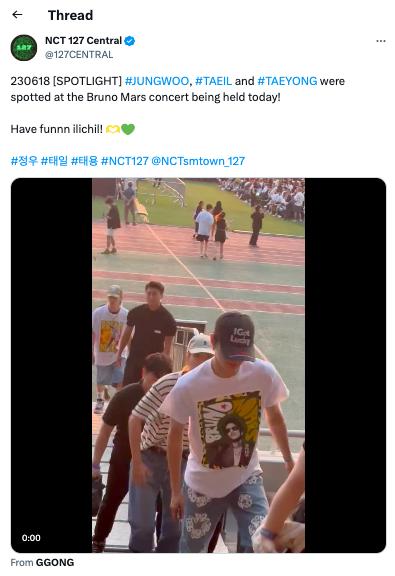The image size is (395, 576).
Task: Open the GGONG video source link
Action: click(55, 562)
